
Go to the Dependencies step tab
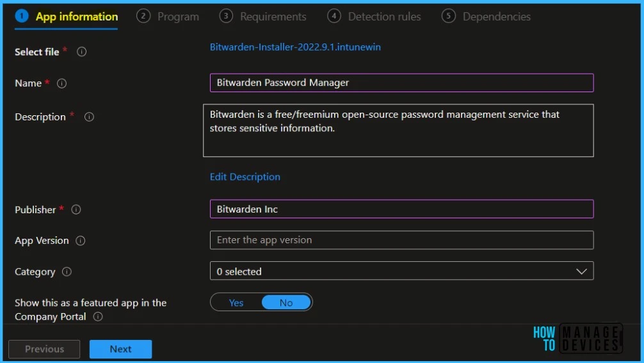(486, 17)
